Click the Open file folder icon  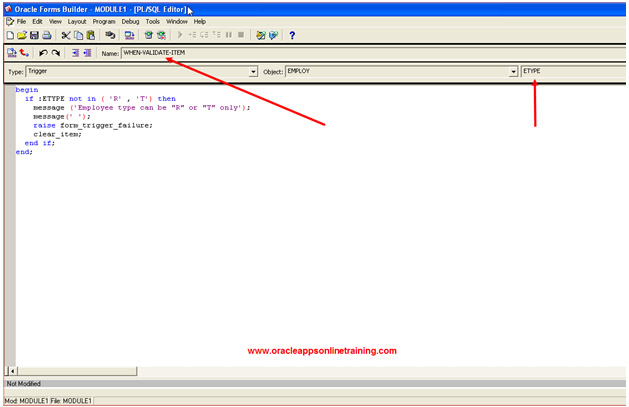(21, 35)
